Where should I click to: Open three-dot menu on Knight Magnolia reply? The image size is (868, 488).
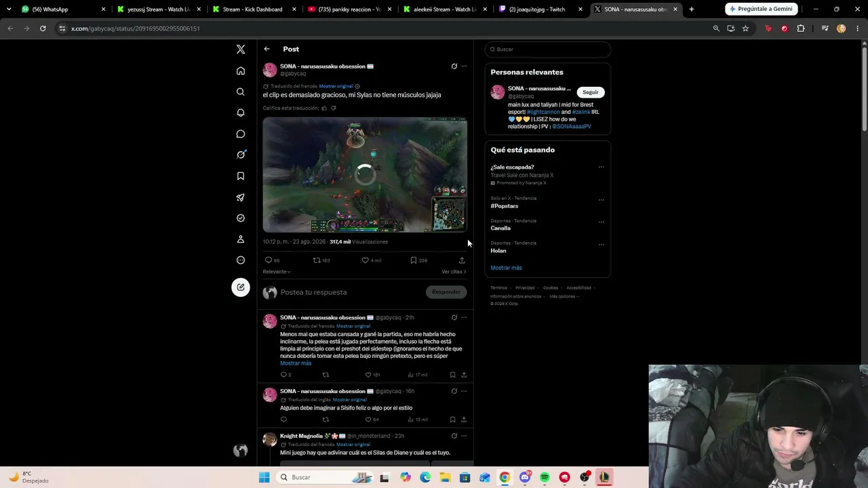464,436
